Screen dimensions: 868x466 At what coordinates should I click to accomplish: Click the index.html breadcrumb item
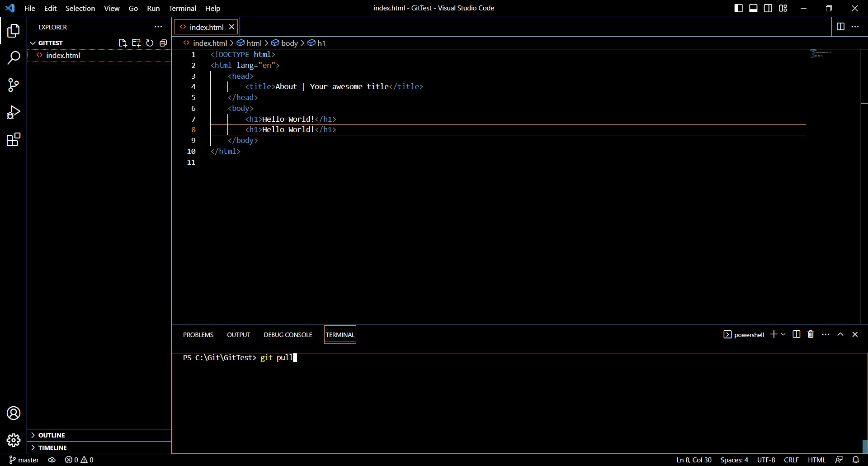point(205,43)
